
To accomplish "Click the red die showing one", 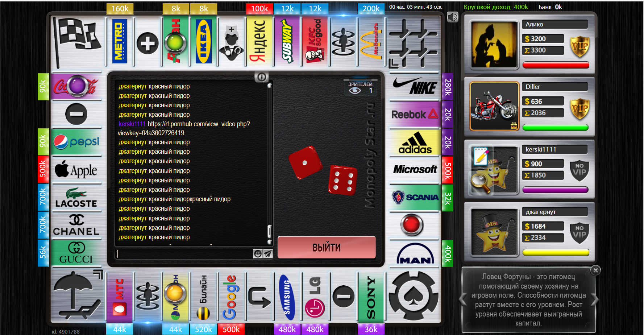I will [305, 162].
